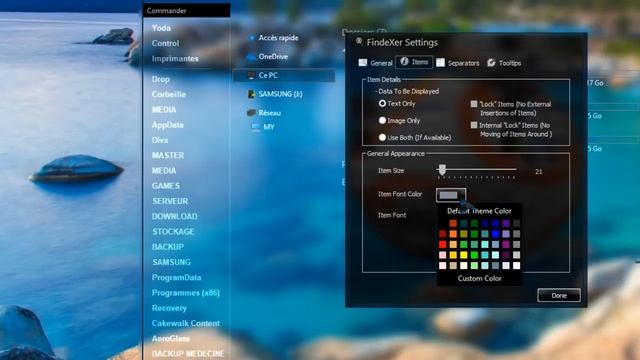Open Divx in Commander list
Image resolution: width=640 pixels, height=360 pixels.
point(160,140)
